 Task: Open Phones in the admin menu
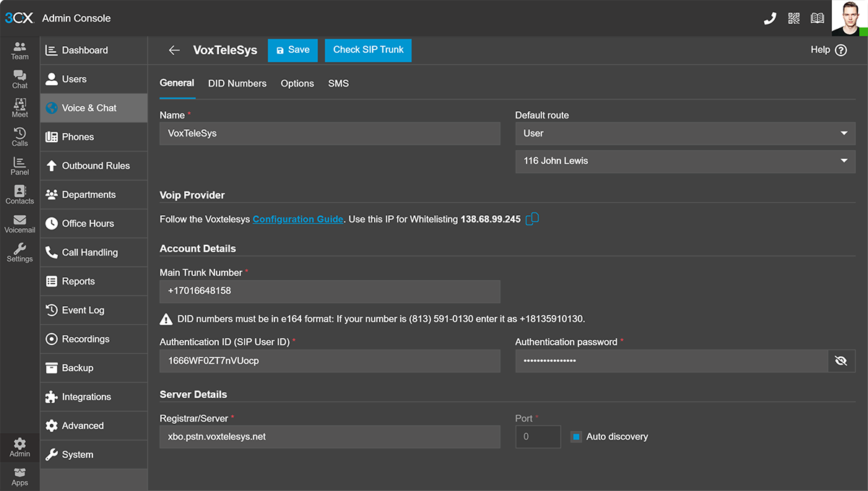94,137
